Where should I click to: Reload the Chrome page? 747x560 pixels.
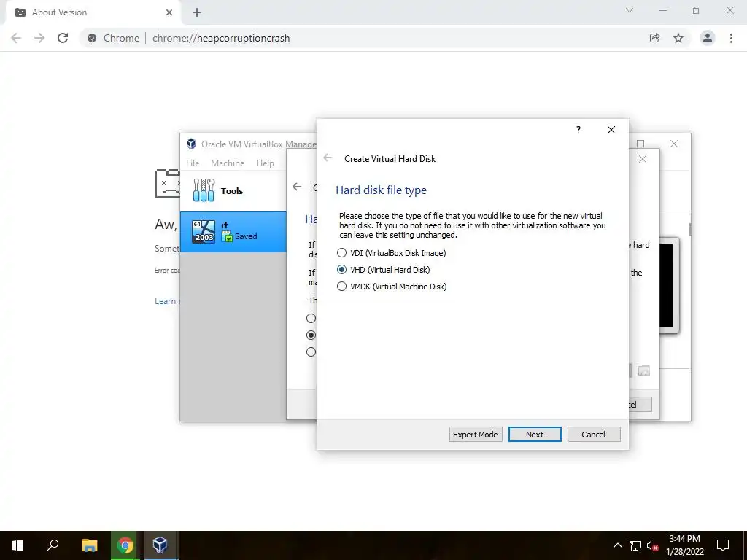coord(63,38)
